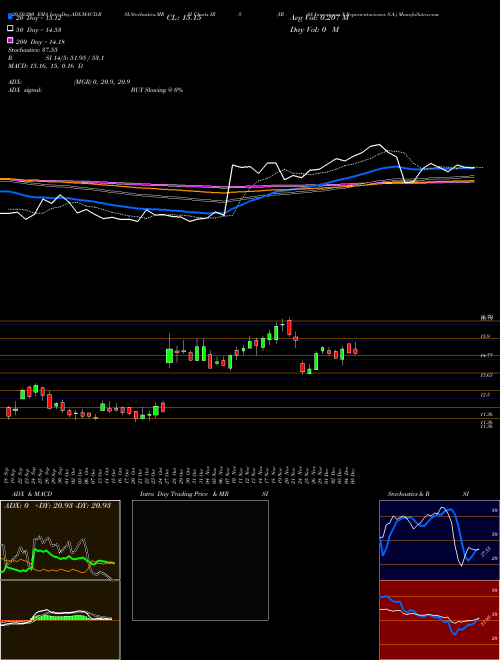Click the 'CL: 15.15' closing price text
Viewport: 500px width, 660px height.
184,18
